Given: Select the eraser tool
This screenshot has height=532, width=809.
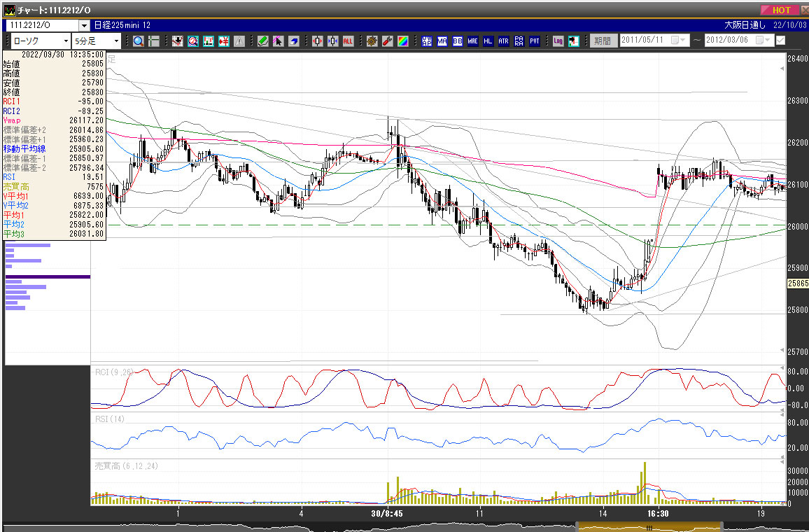Looking at the screenshot, I should pos(293,41).
